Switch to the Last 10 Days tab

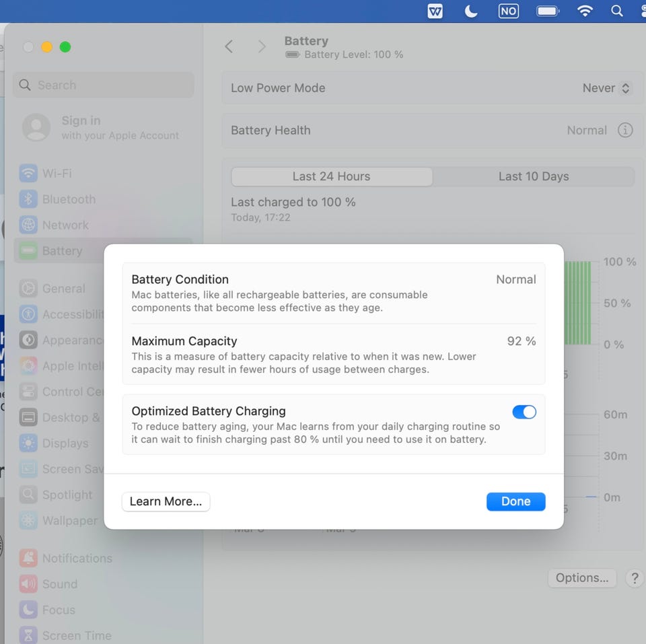point(533,176)
